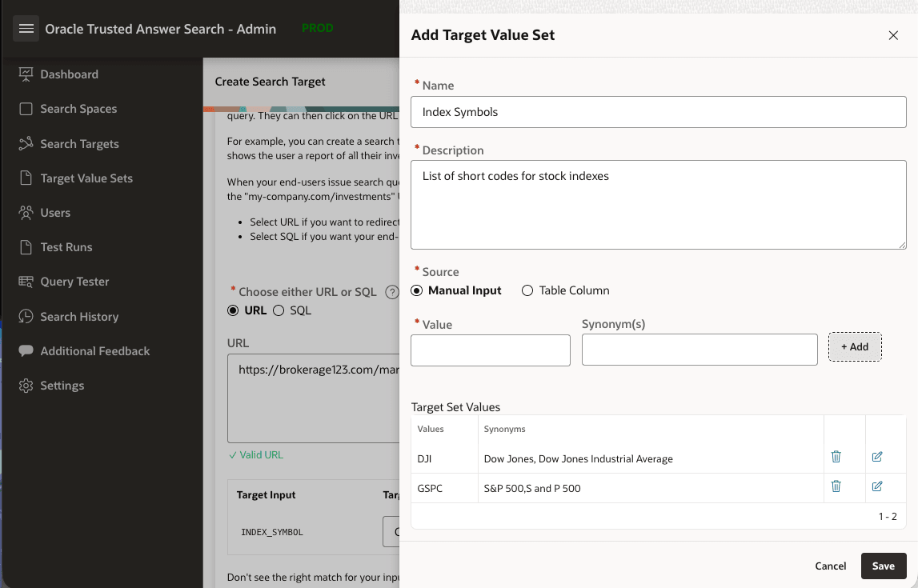Cancel the Add Target Value Set dialog

(x=830, y=566)
